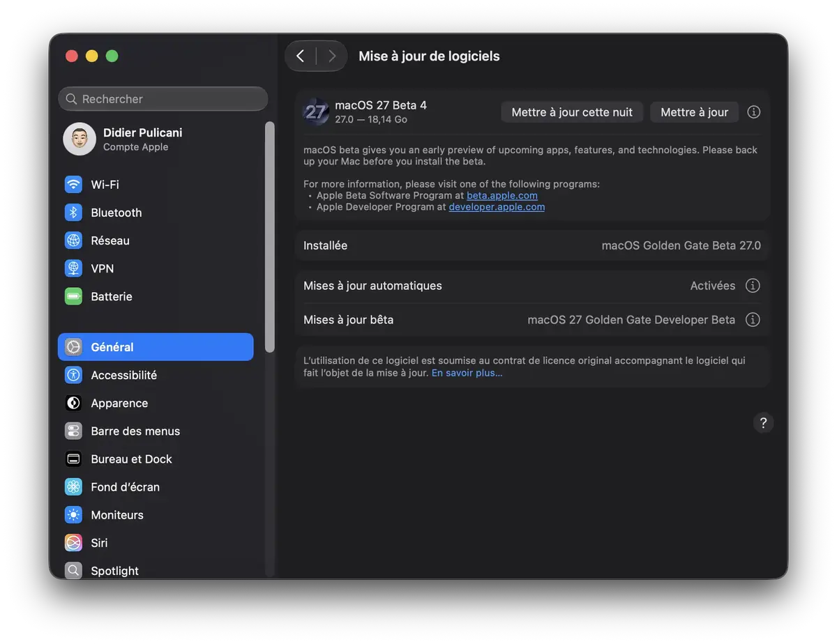The image size is (837, 644).
Task: Click the Bureau et Dock icon
Action: click(73, 459)
